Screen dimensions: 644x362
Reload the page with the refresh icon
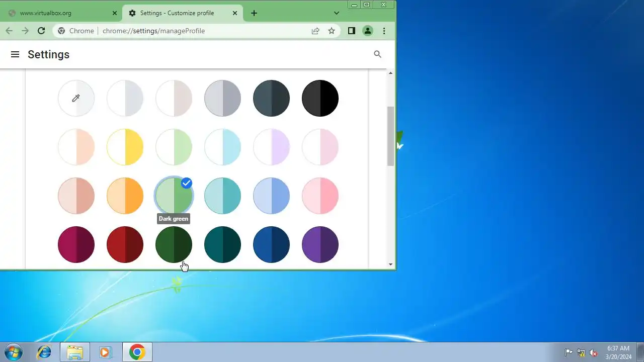[x=41, y=31]
